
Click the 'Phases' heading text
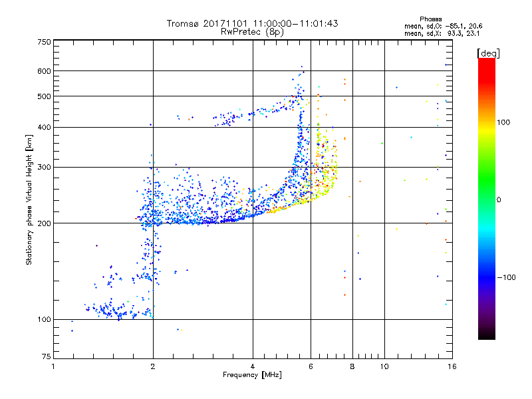[430, 19]
